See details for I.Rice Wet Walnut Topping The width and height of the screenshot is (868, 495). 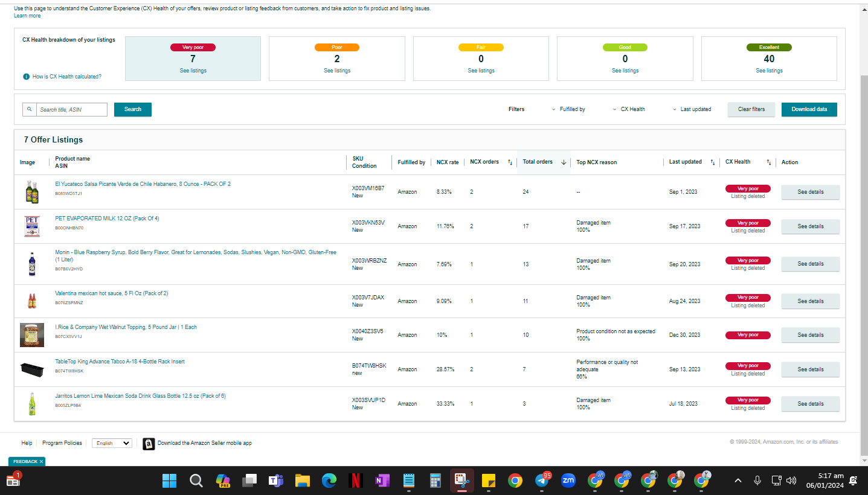811,335
